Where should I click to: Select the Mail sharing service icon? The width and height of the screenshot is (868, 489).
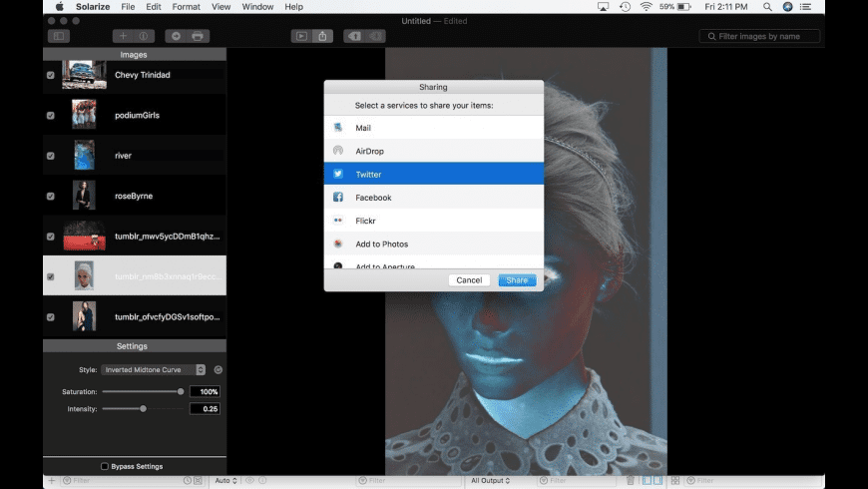pos(338,128)
